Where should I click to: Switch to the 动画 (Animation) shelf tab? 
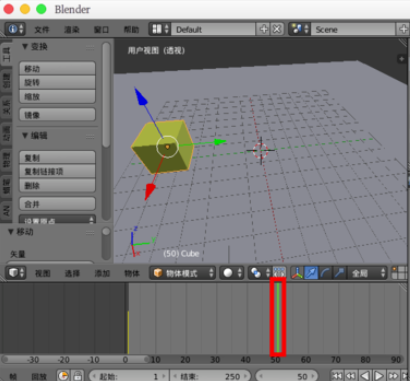coord(6,133)
